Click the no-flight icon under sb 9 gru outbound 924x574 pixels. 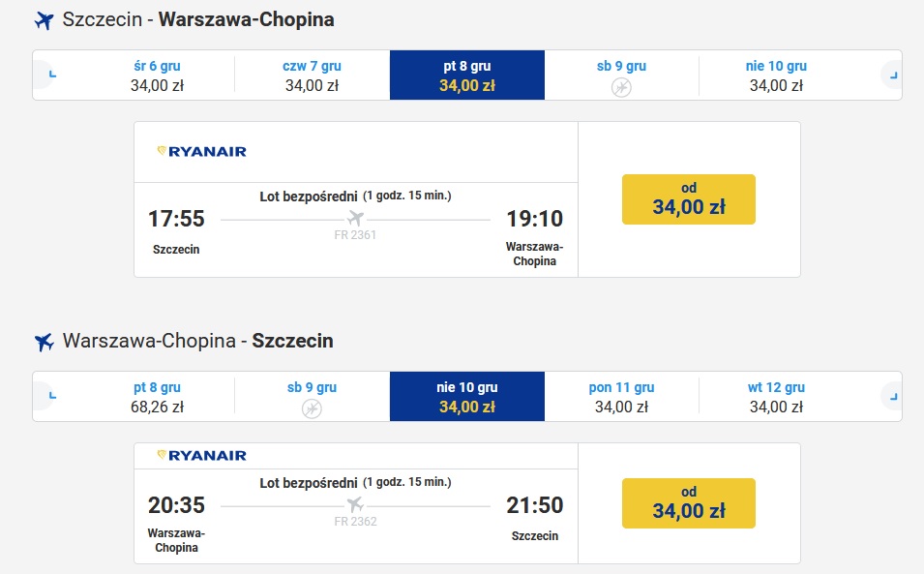[x=621, y=88]
